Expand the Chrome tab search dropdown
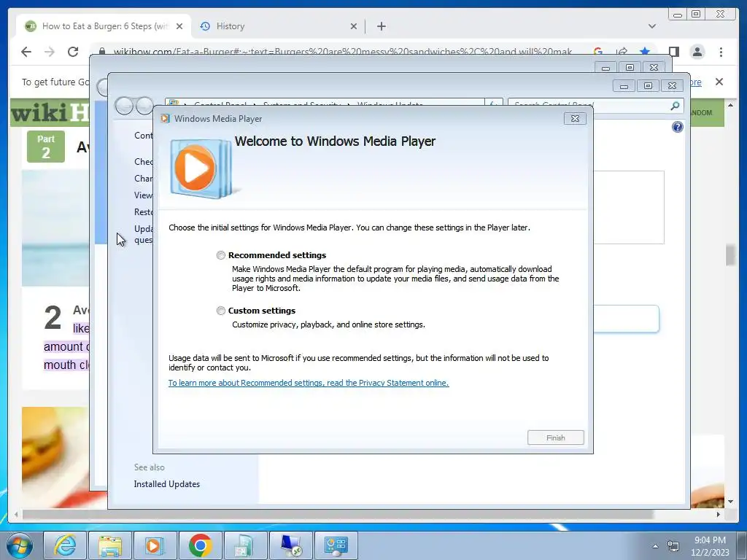Viewport: 747px width, 560px height. click(x=651, y=26)
